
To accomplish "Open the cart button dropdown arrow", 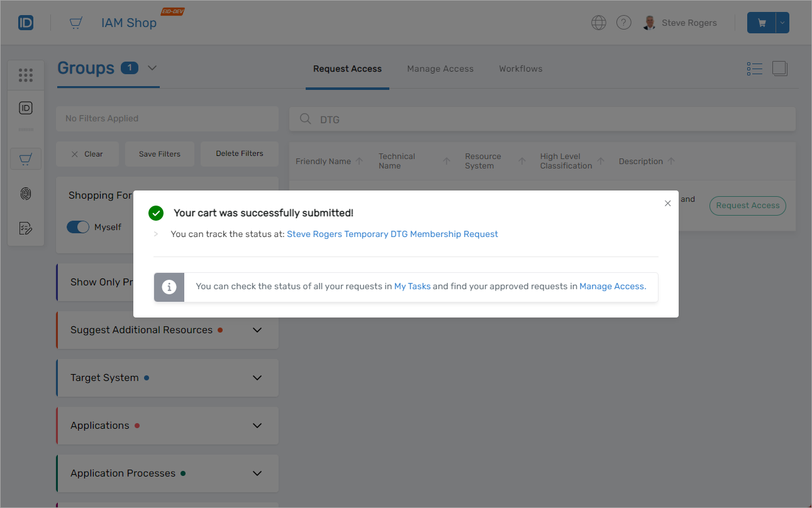I will pos(782,23).
